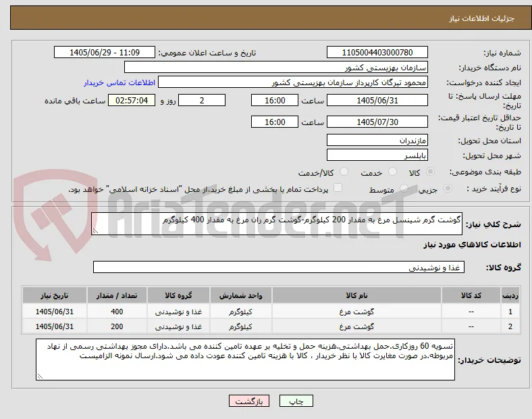
Task: Click the کد کالا column header
Action: point(471,295)
